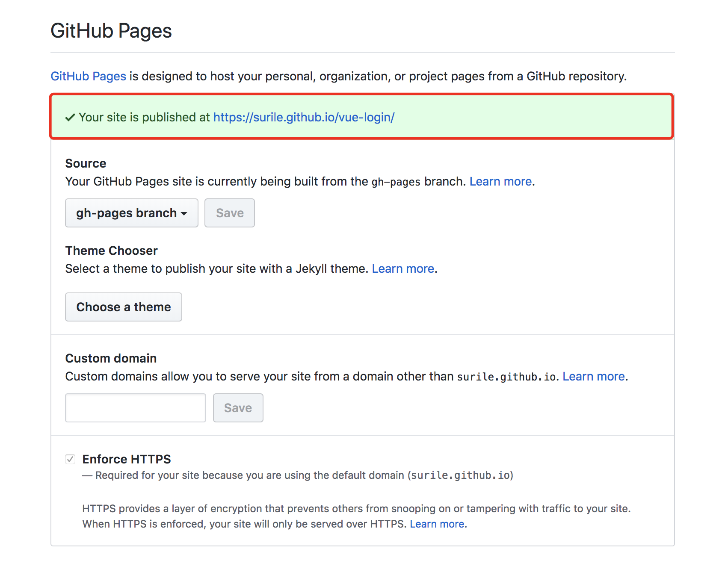Click the checkmark icon in the success banner
728x584 pixels.
(x=70, y=117)
